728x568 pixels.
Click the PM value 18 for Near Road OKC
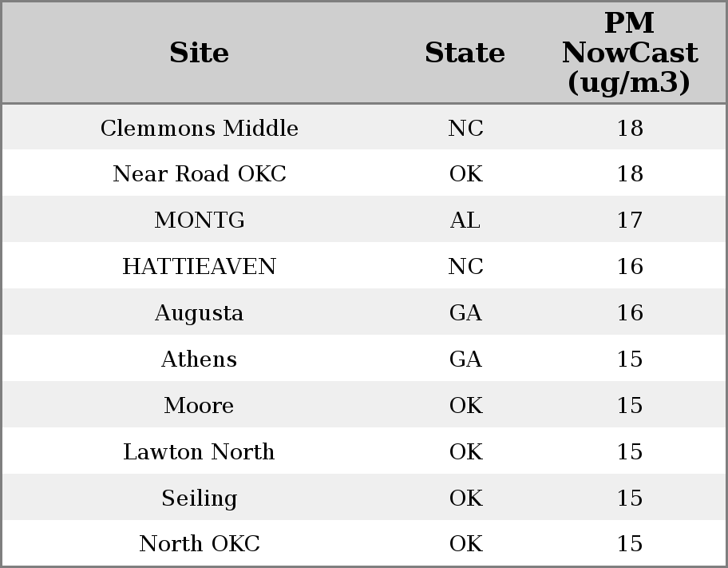[x=630, y=174]
